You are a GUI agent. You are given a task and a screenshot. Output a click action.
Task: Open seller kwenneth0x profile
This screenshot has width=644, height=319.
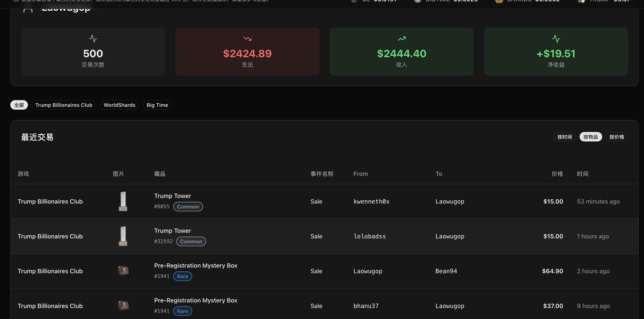[x=371, y=201]
